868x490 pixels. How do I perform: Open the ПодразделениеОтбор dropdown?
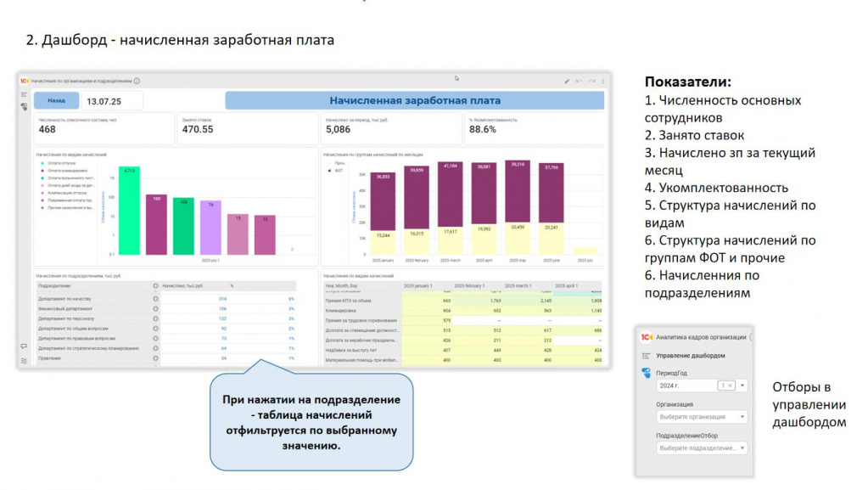coord(702,448)
